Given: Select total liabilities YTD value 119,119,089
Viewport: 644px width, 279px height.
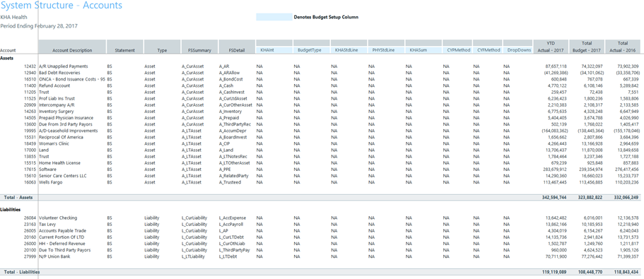Looking at the screenshot, I should tap(554, 272).
